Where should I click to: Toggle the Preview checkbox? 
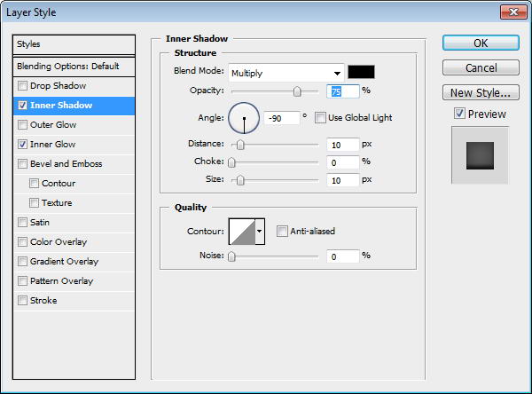pos(459,114)
